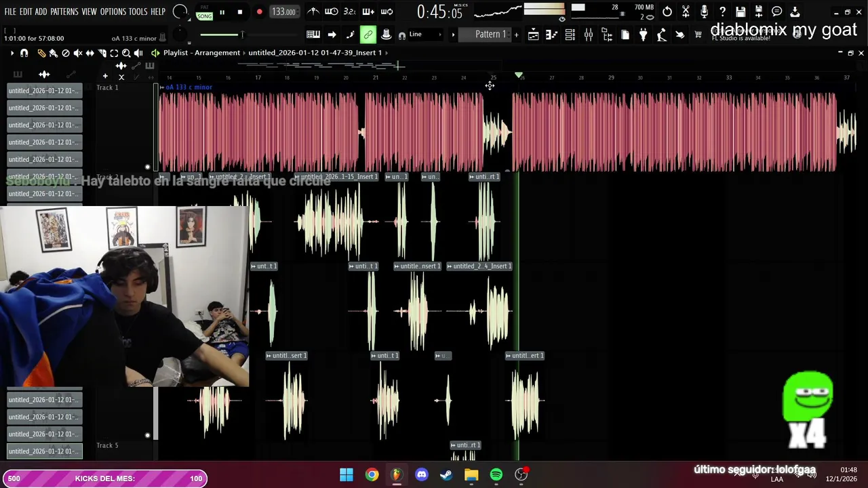The image size is (868, 488).
Task: Select the playlist Select tool
Action: point(114,53)
